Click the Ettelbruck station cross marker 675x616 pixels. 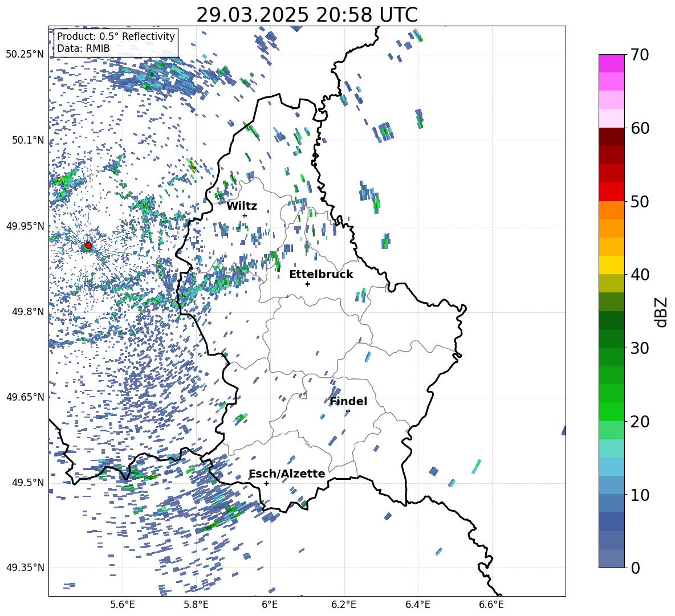click(x=307, y=284)
